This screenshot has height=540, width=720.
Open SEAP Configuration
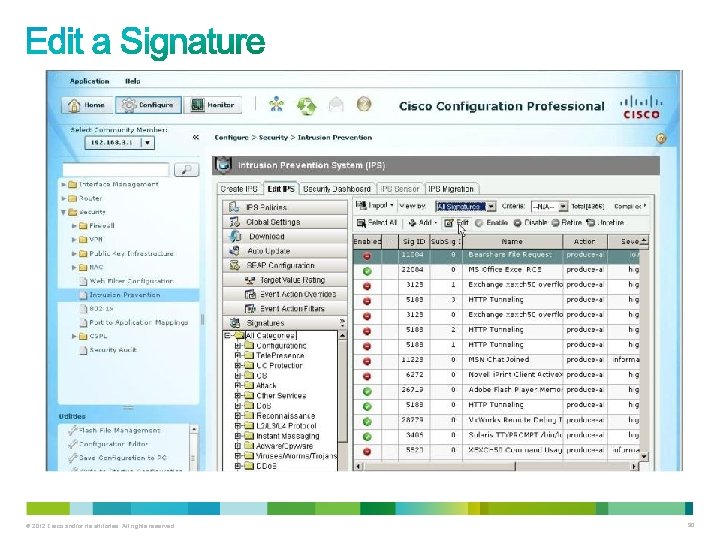[x=285, y=265]
